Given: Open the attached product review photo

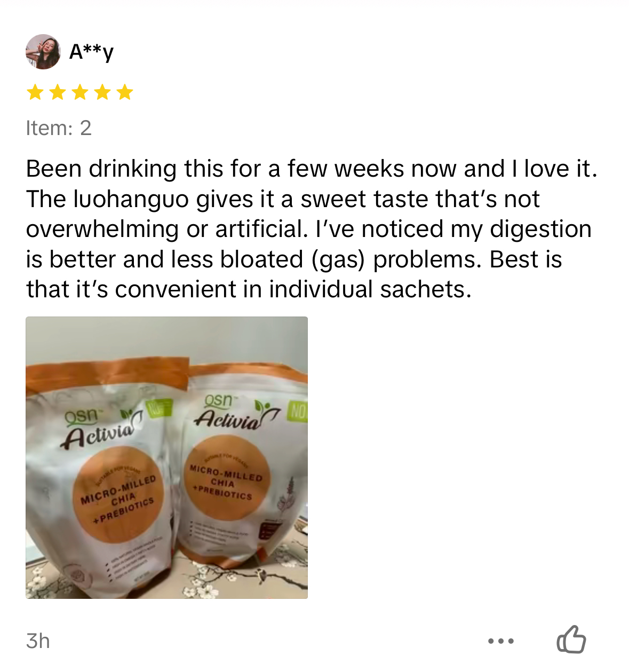Looking at the screenshot, I should pyautogui.click(x=166, y=457).
